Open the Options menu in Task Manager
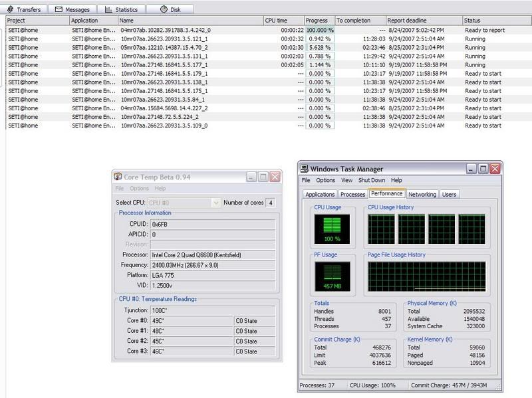The width and height of the screenshot is (532, 398). pyautogui.click(x=325, y=180)
